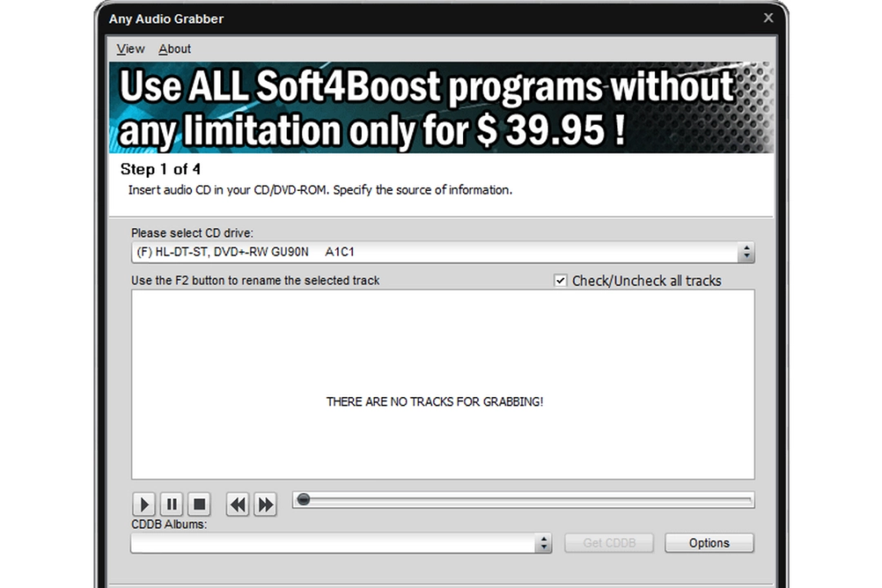Click the Get CDDB button
This screenshot has width=882, height=588.
point(608,542)
